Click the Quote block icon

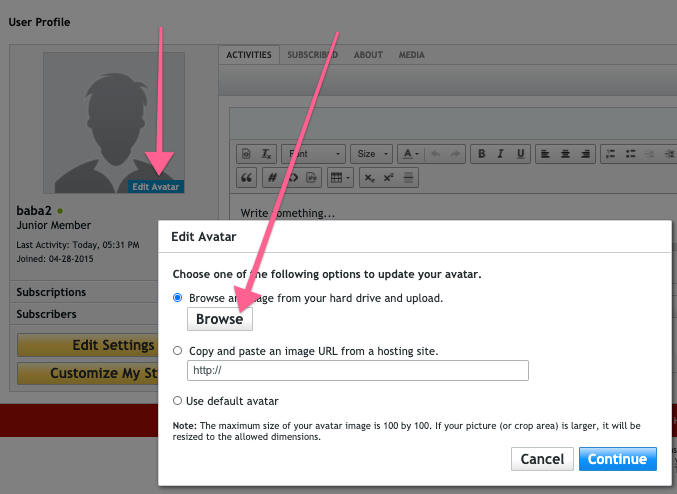[x=248, y=177]
